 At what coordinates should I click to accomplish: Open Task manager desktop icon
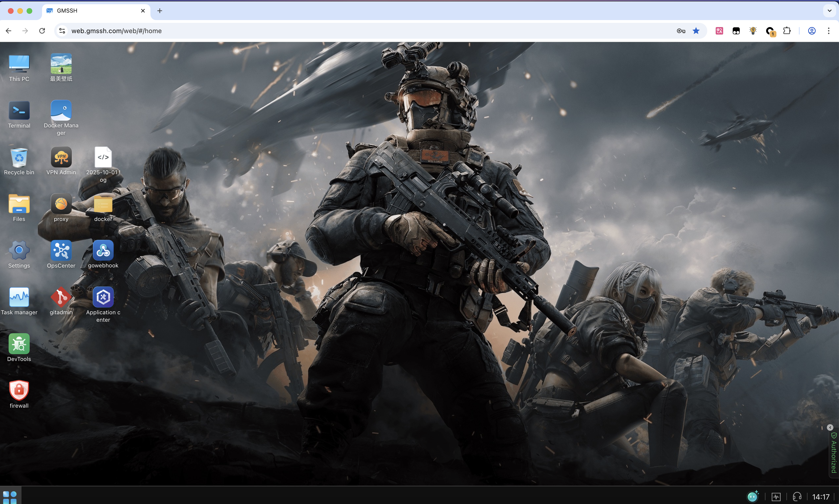(19, 297)
